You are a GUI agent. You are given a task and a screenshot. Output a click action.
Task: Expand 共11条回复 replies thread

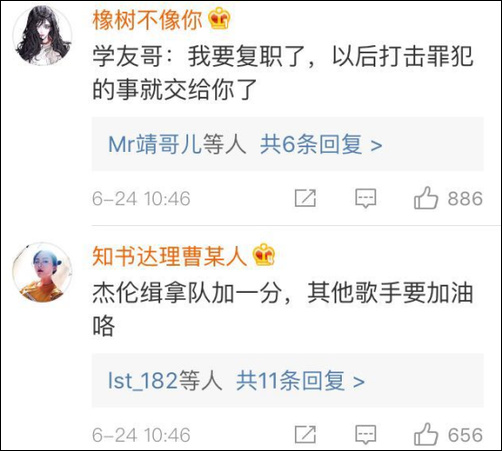[300, 381]
